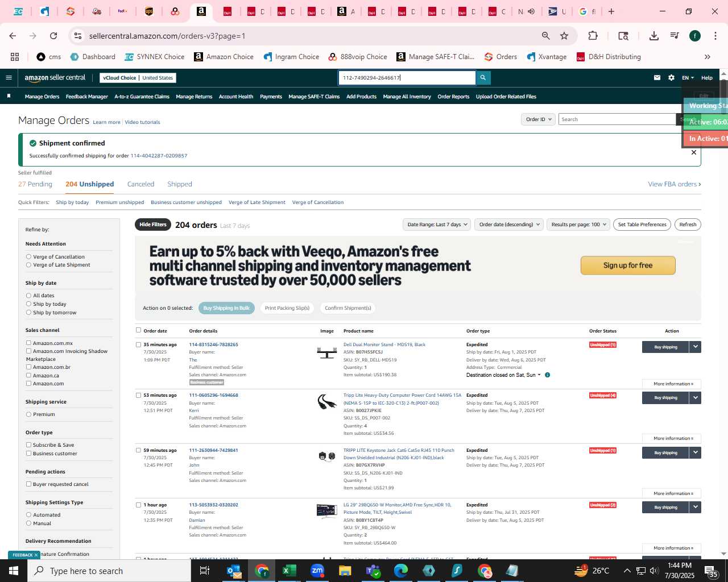Click the Windows Start button

[14, 571]
